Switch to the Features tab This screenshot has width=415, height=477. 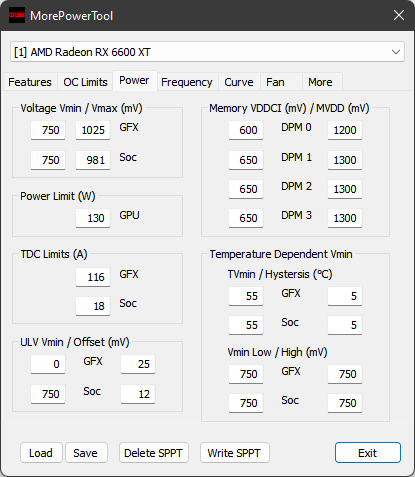point(30,82)
